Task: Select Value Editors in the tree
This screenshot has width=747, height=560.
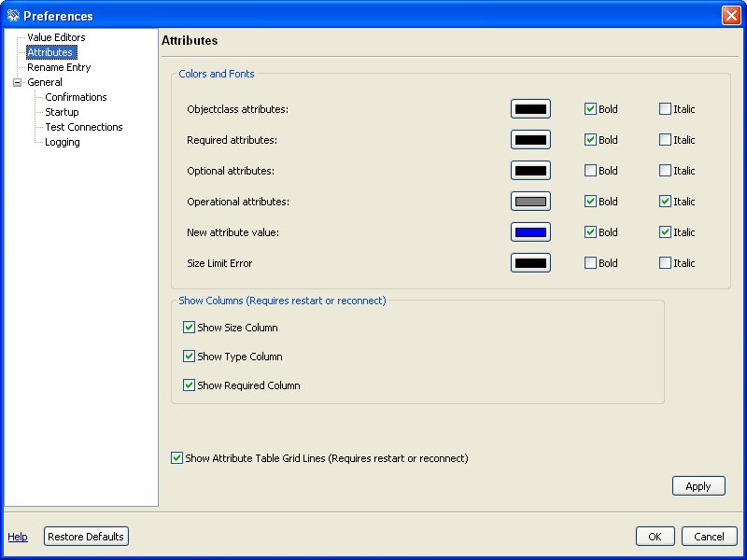Action: pyautogui.click(x=55, y=37)
